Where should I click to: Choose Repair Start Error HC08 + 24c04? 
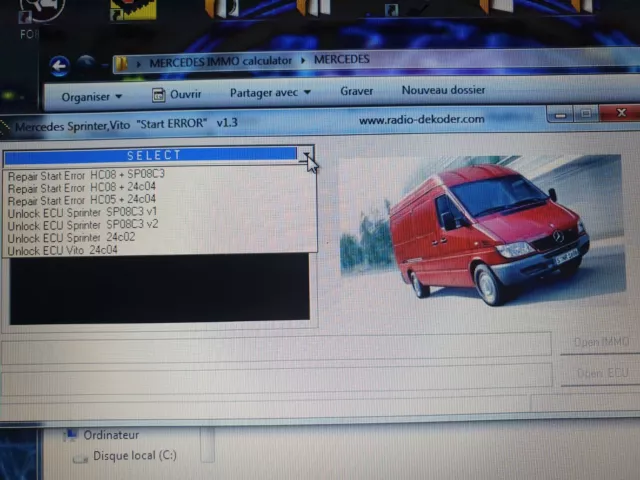click(82, 187)
